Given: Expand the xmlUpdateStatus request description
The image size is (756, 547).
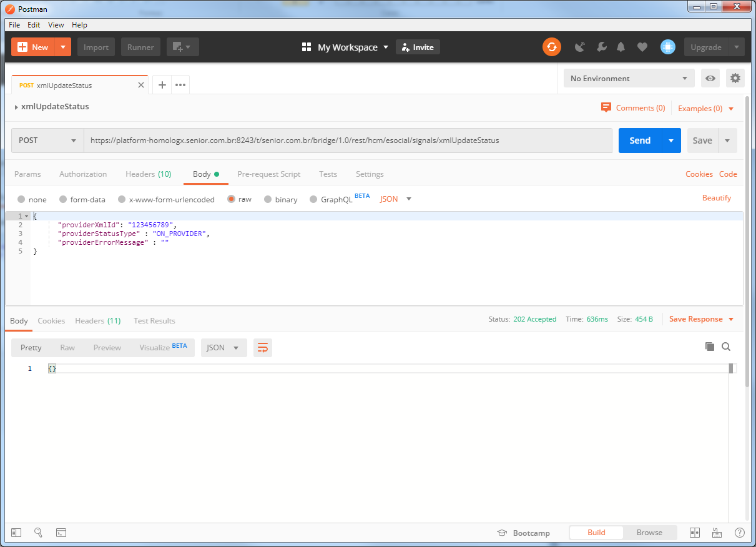Looking at the screenshot, I should pos(16,107).
